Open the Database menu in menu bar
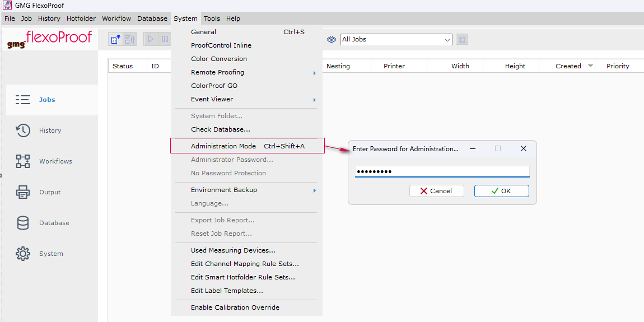Viewport: 644px width, 322px height. click(152, 18)
